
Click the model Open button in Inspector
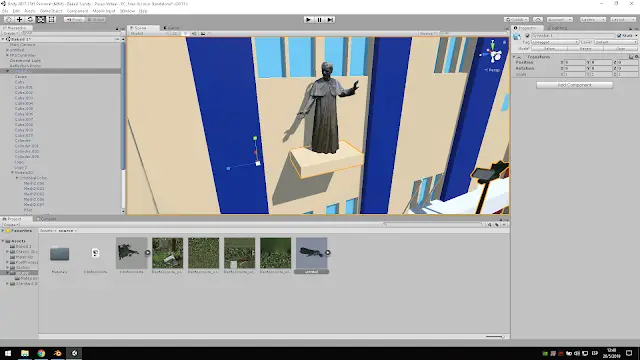pos(620,49)
